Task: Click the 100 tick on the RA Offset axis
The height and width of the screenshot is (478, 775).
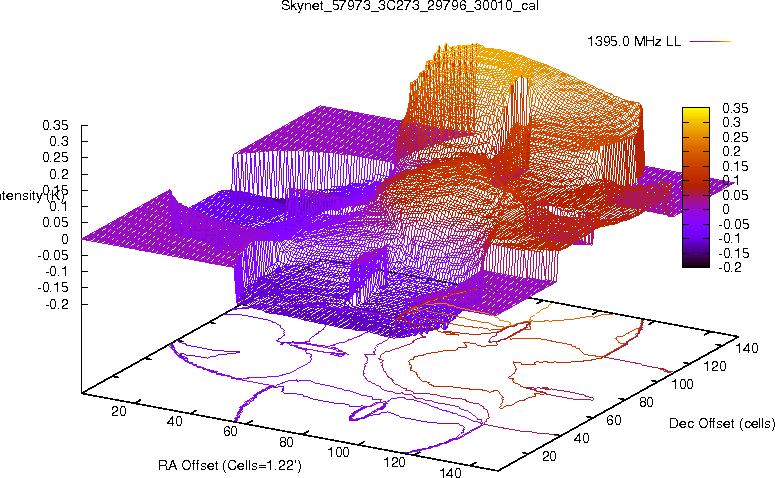Action: pyautogui.click(x=339, y=452)
